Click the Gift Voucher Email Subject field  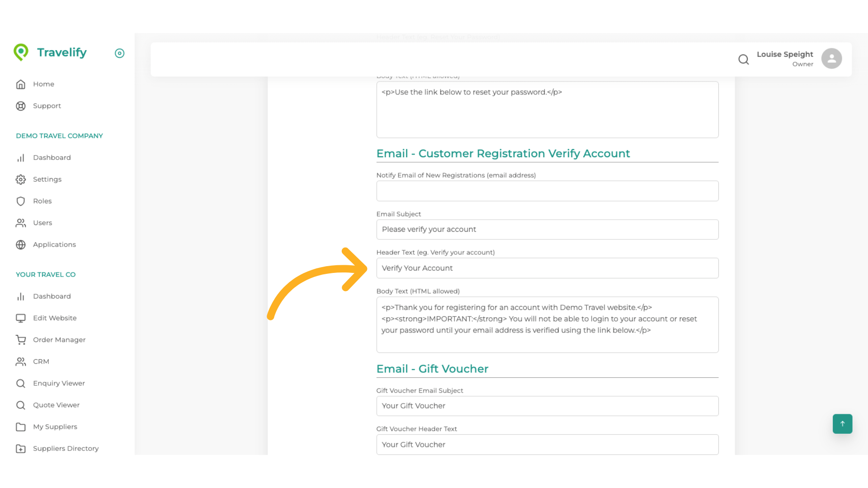point(547,406)
